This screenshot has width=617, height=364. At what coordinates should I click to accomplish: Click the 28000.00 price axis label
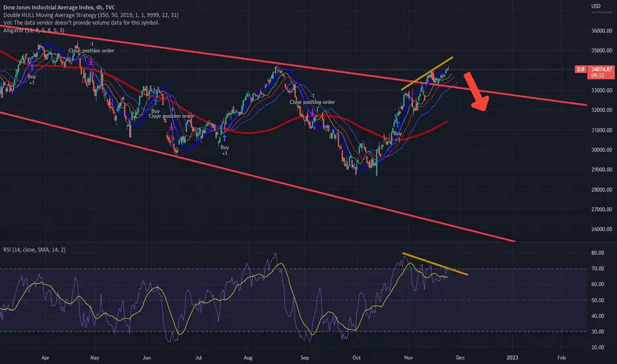point(602,189)
